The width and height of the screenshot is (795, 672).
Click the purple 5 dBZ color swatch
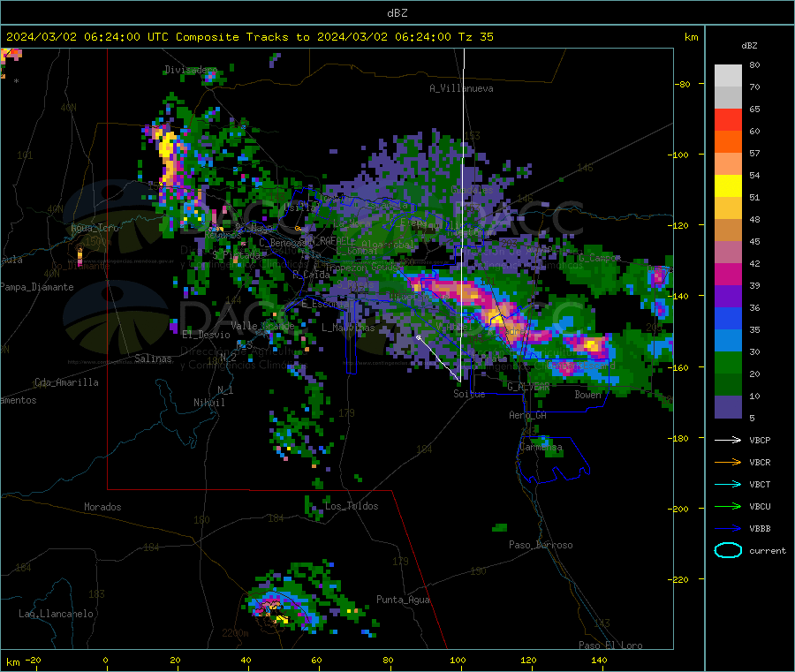728,407
